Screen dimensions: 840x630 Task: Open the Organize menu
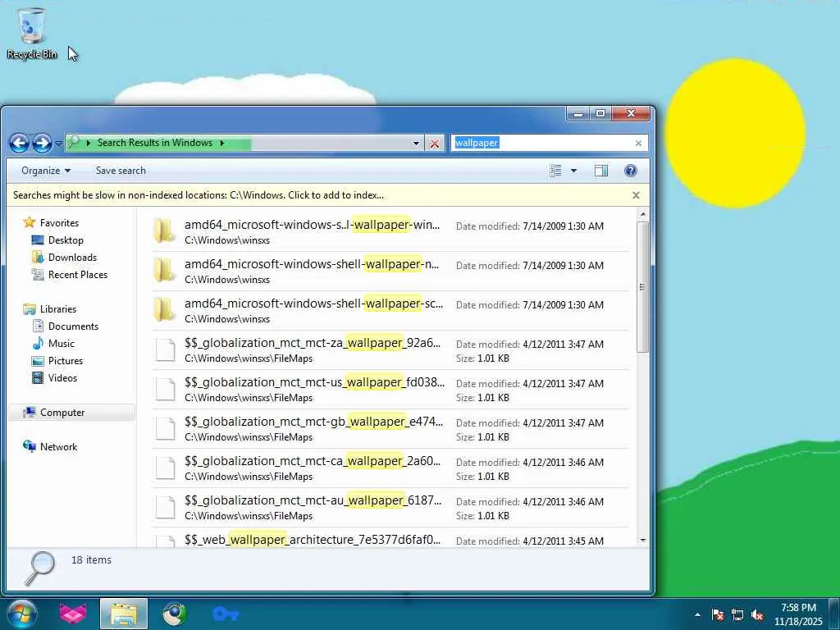pyautogui.click(x=46, y=171)
